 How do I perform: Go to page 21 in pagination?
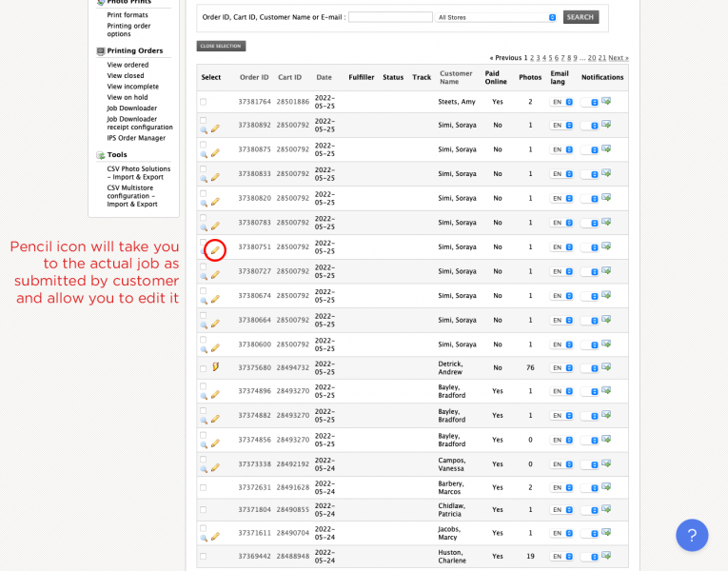click(602, 57)
